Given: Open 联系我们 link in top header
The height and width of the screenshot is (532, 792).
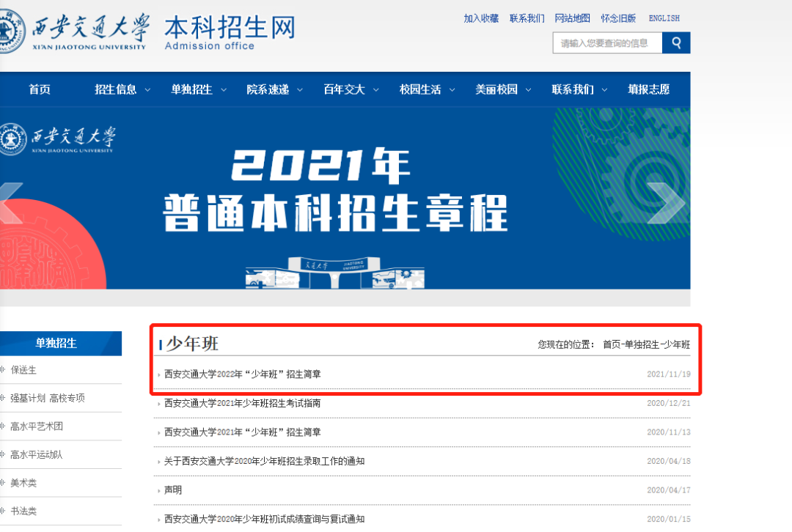Looking at the screenshot, I should click(527, 18).
